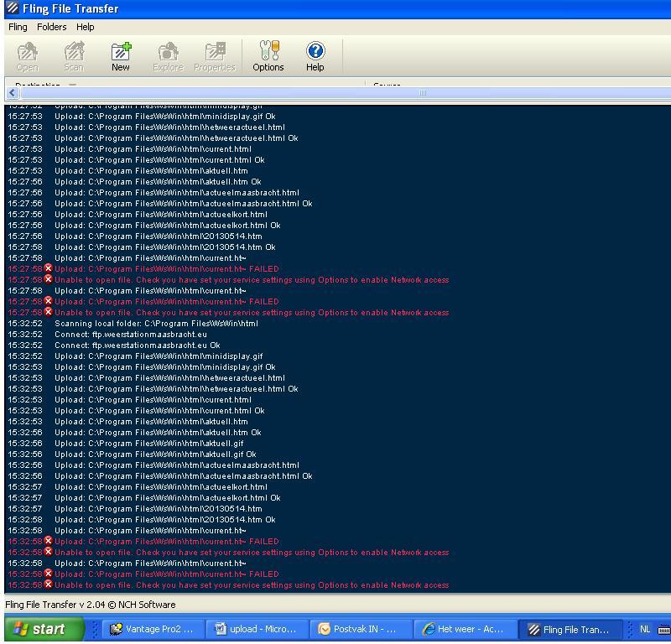Viewport: 671px width, 644px height.
Task: Switch to upload - Microsoft Word taskbar item
Action: (257, 629)
